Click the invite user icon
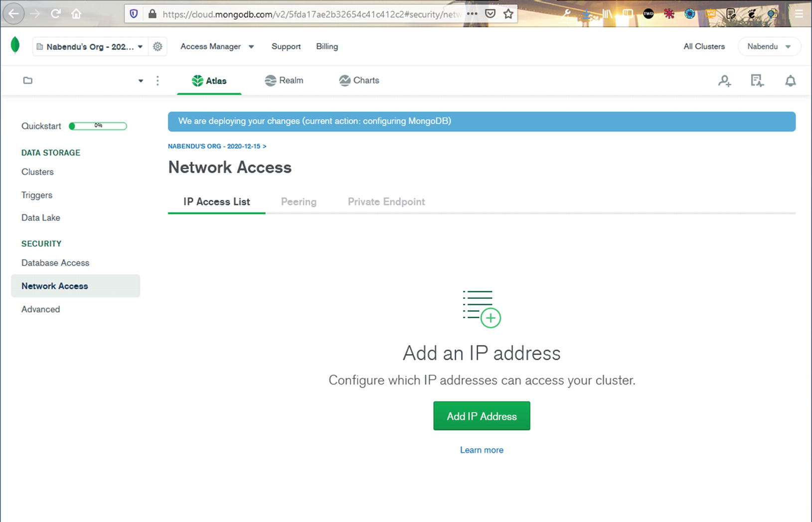 [724, 81]
